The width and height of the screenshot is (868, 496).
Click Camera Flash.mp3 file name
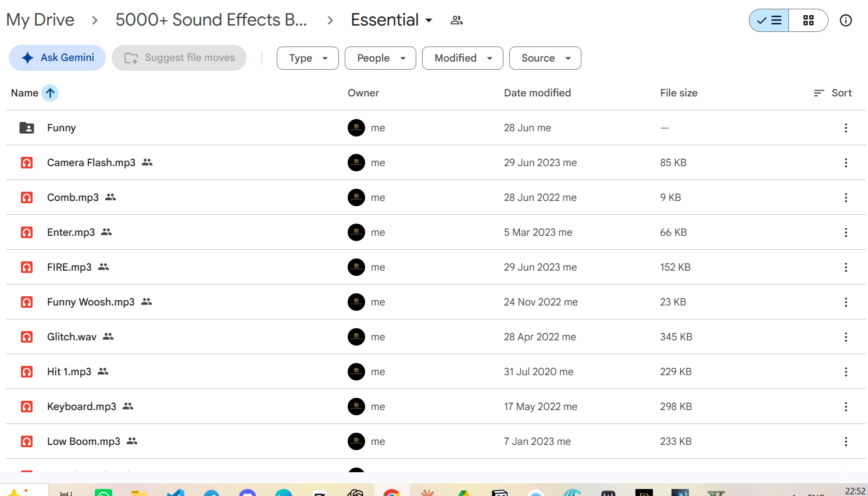click(x=91, y=163)
